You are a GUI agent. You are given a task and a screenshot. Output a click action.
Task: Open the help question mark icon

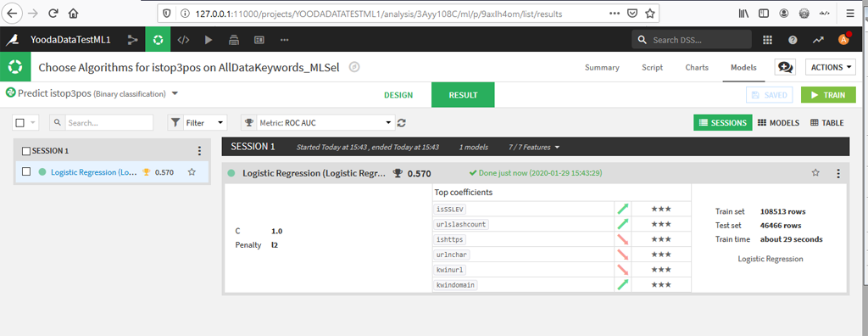pos(793,39)
